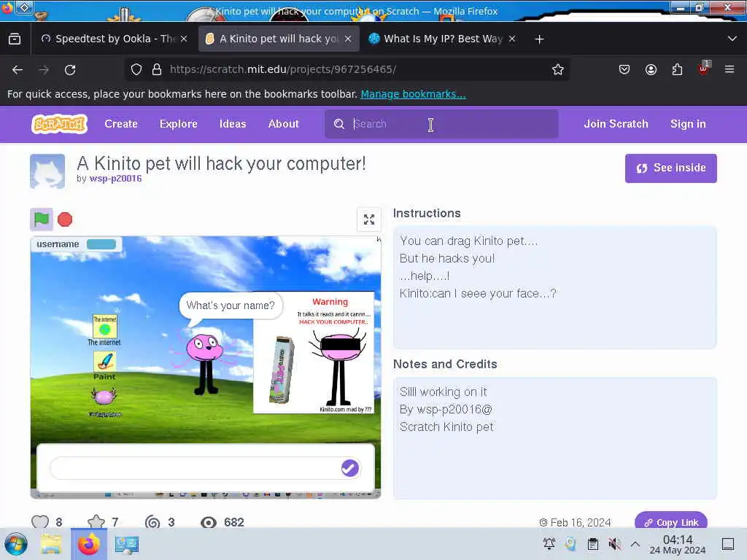Open the Explore menu item
This screenshot has width=747, height=560.
tap(179, 124)
